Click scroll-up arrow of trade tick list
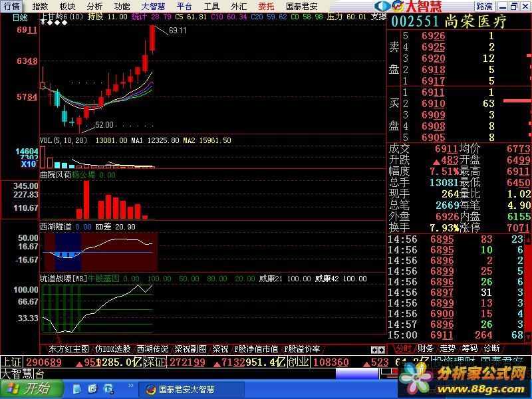This screenshot has width=532, height=399. [528, 239]
